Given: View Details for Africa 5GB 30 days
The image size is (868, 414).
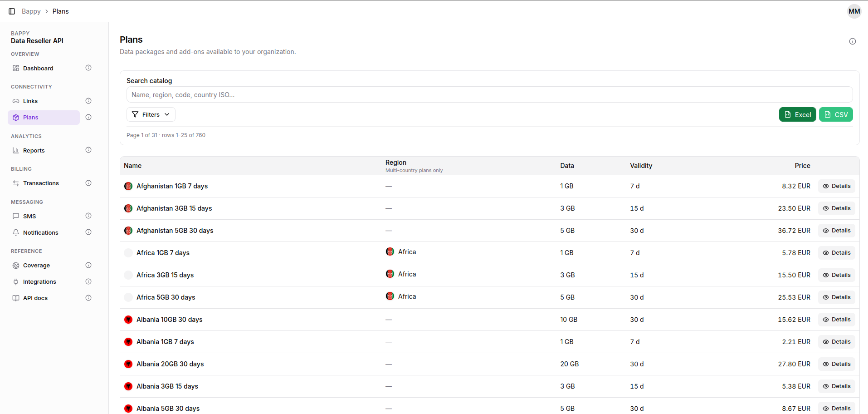Looking at the screenshot, I should 837,297.
